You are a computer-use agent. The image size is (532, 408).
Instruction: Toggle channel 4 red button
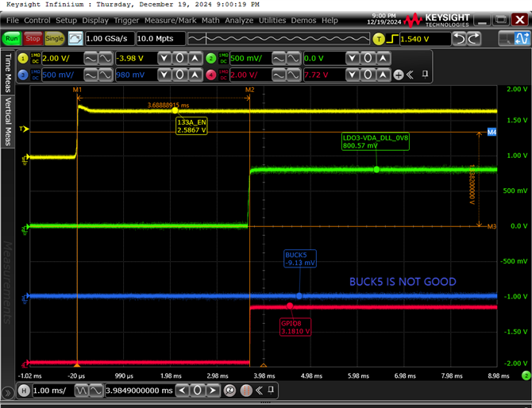click(210, 75)
